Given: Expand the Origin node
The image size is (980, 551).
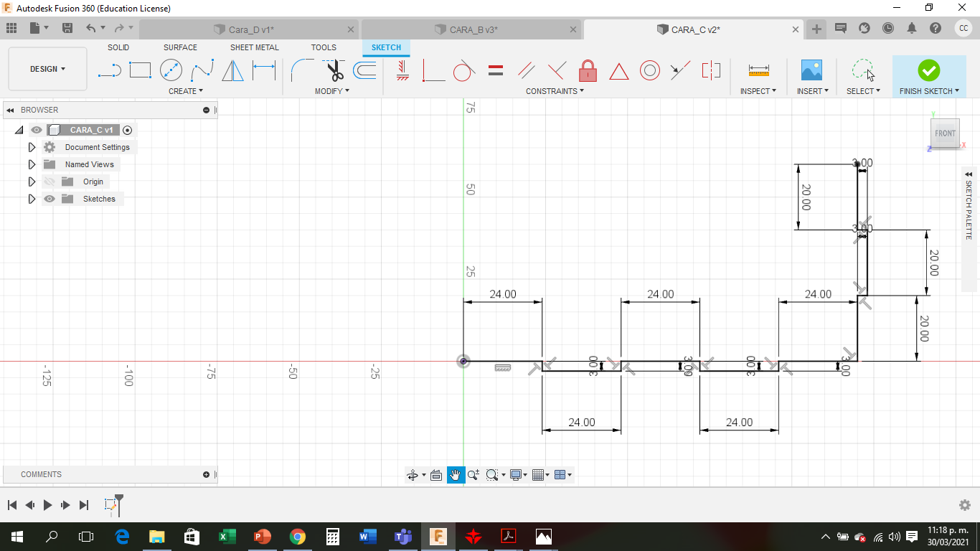Looking at the screenshot, I should tap(32, 182).
